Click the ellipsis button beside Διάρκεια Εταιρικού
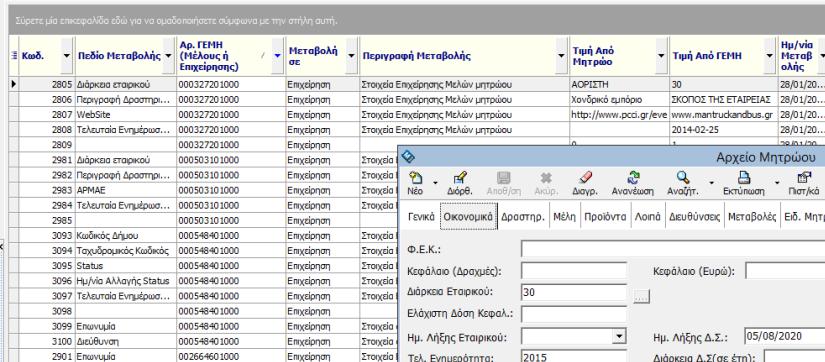This screenshot has height=362, width=825. click(x=641, y=297)
